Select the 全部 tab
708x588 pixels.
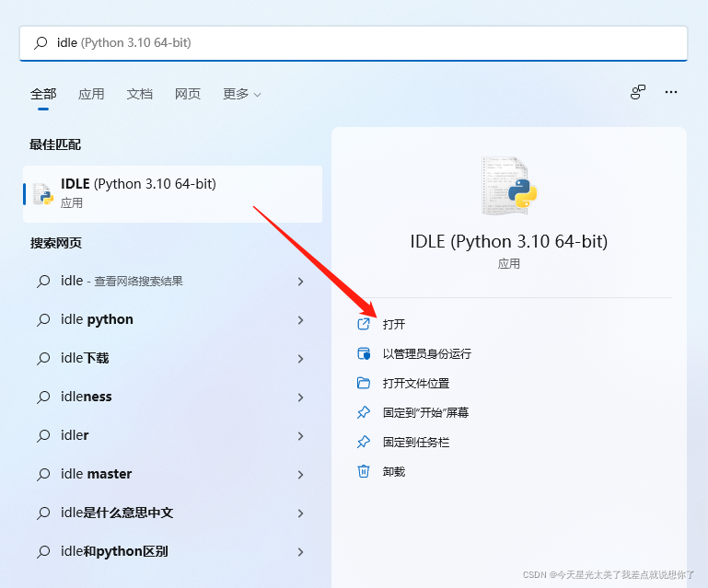point(43,94)
